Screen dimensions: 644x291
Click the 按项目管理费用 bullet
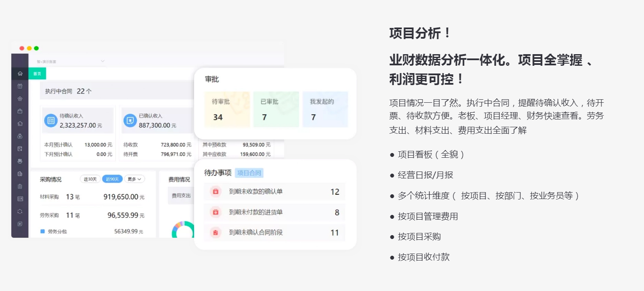click(424, 216)
